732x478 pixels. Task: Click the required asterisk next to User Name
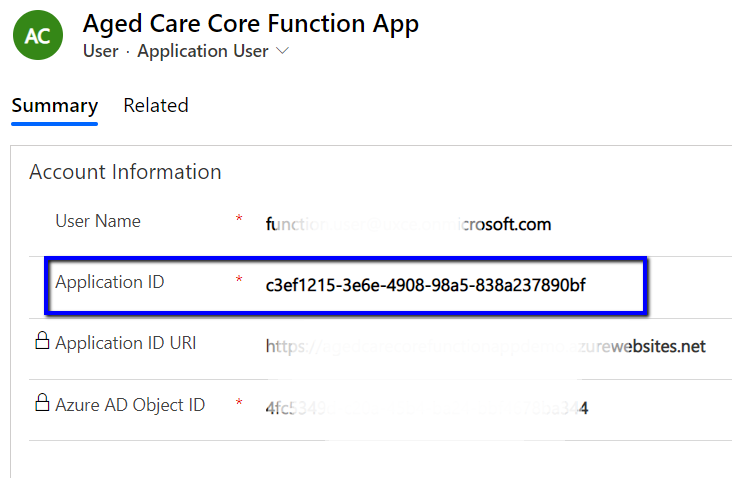pos(239,220)
